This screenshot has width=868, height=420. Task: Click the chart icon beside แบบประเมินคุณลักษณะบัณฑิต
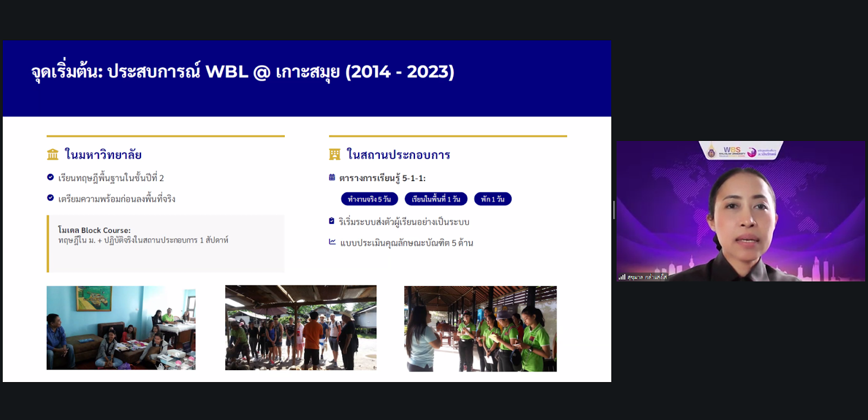click(332, 242)
